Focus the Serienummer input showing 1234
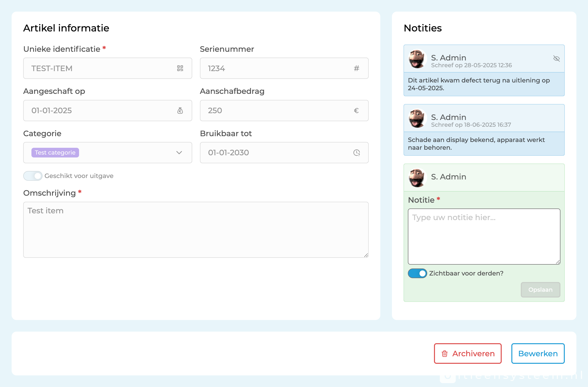This screenshot has width=588, height=387. pyautogui.click(x=284, y=68)
